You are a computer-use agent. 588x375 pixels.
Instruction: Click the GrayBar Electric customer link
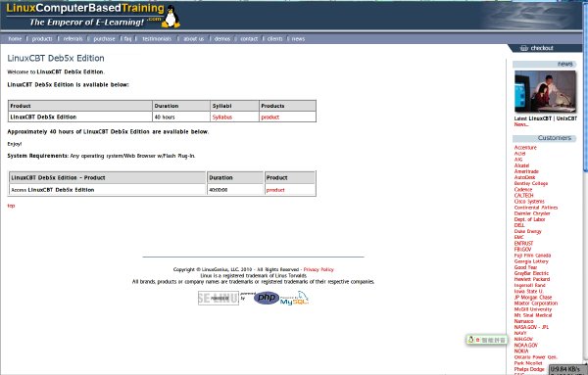(x=531, y=273)
